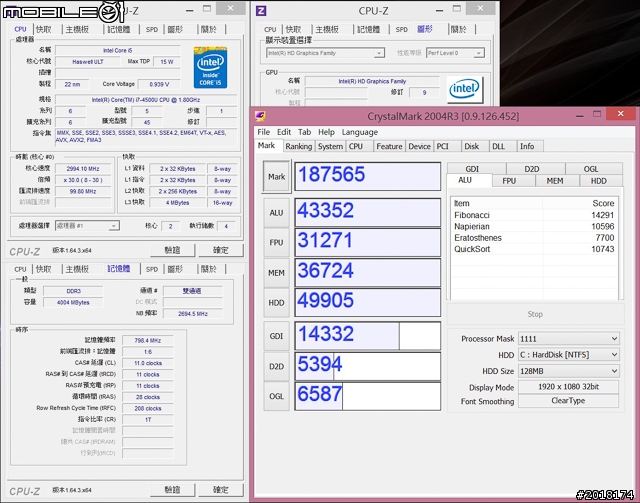Switch to 快取 tab in CPU-Z graphics window

tap(293, 29)
